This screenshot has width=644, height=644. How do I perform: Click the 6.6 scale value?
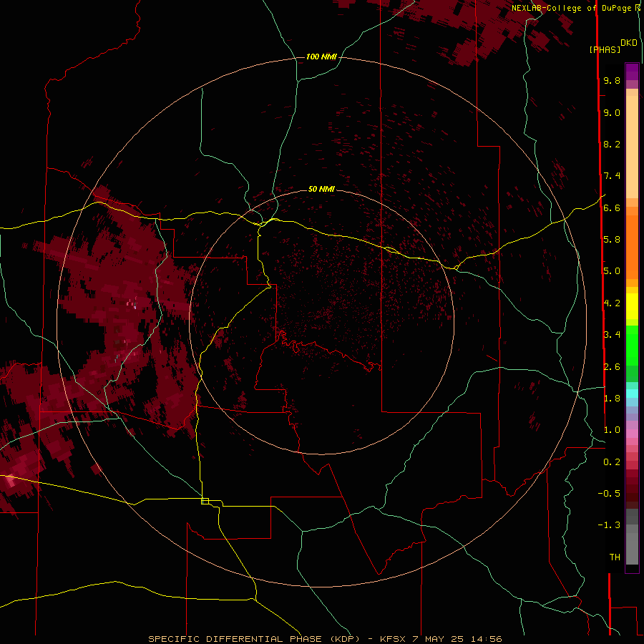612,208
